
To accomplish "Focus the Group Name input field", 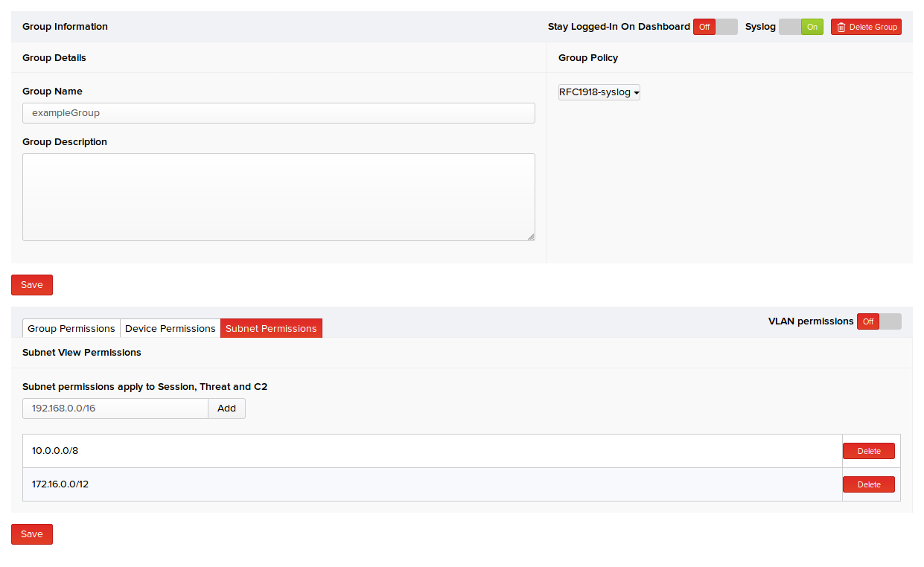I will point(278,113).
